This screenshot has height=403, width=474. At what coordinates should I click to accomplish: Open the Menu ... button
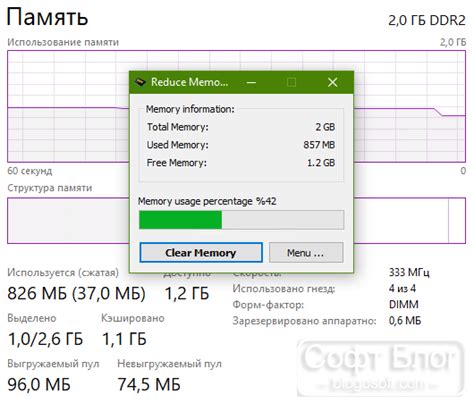pyautogui.click(x=306, y=253)
